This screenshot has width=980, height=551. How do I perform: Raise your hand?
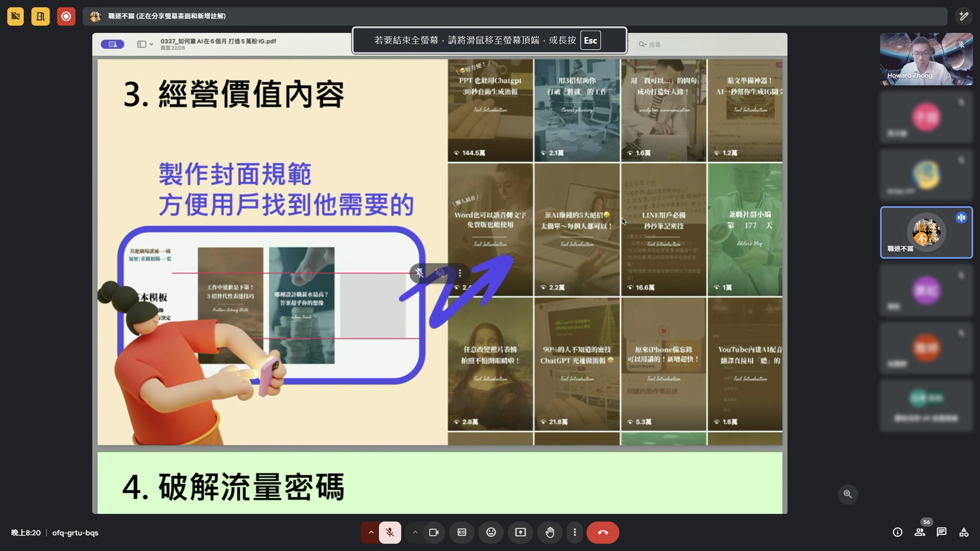(x=550, y=532)
